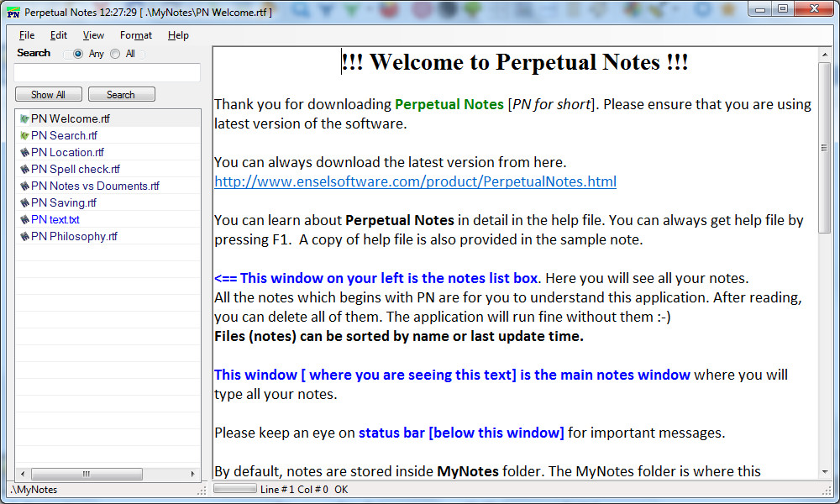Click the notes list scroll right arrow
Screen dimensions: 840x504
tap(192, 474)
